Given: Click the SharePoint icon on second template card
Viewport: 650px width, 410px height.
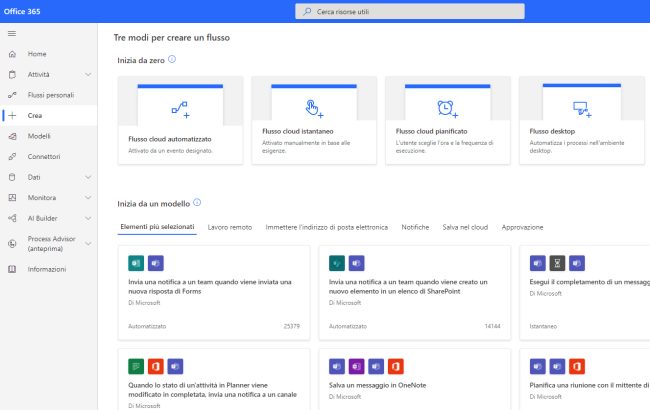Looking at the screenshot, I should pyautogui.click(x=337, y=263).
